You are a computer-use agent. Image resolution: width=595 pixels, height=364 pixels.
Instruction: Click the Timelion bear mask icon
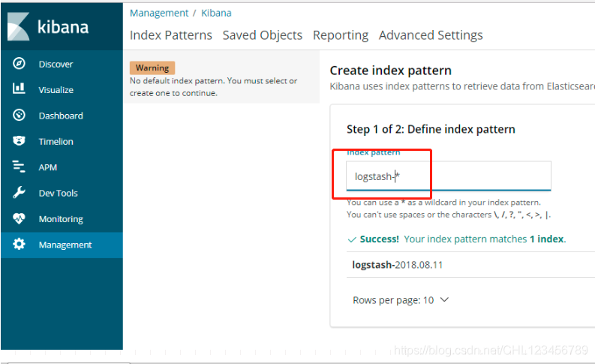coord(19,141)
